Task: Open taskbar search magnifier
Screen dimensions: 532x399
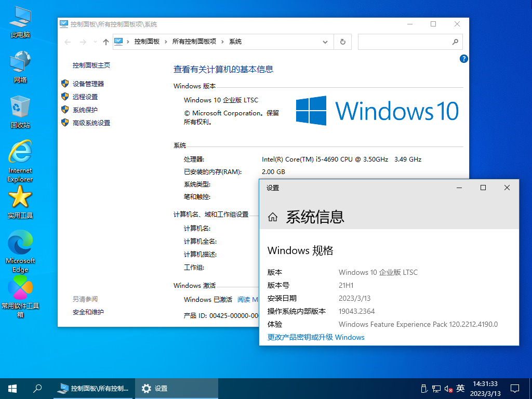Action: pyautogui.click(x=37, y=389)
